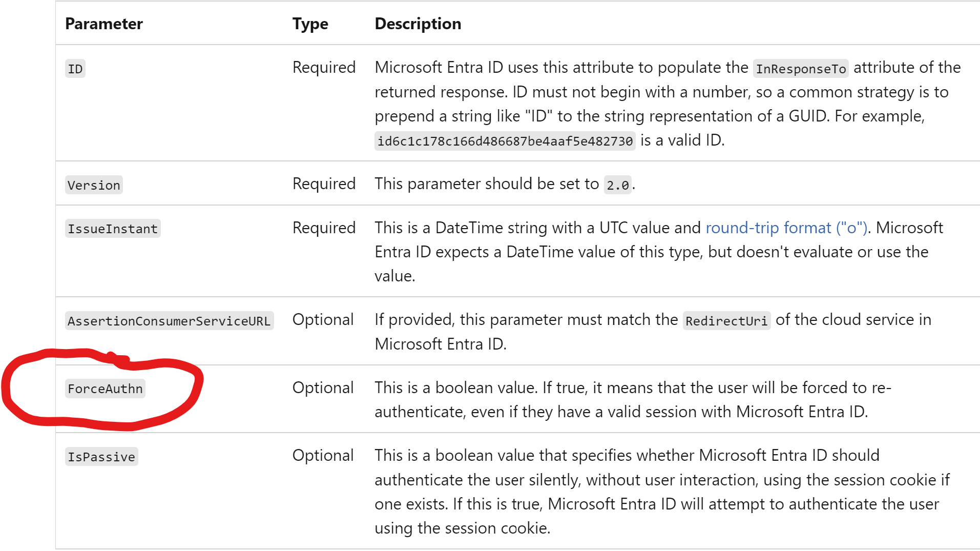Screen dimensions: 980x551
Task: Click the Description column header
Action: (418, 24)
